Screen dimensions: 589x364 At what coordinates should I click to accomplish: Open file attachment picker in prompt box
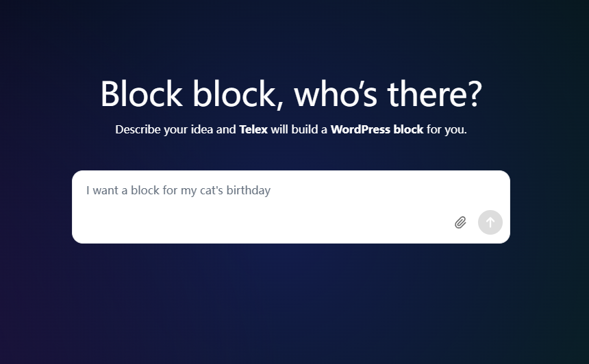point(460,222)
